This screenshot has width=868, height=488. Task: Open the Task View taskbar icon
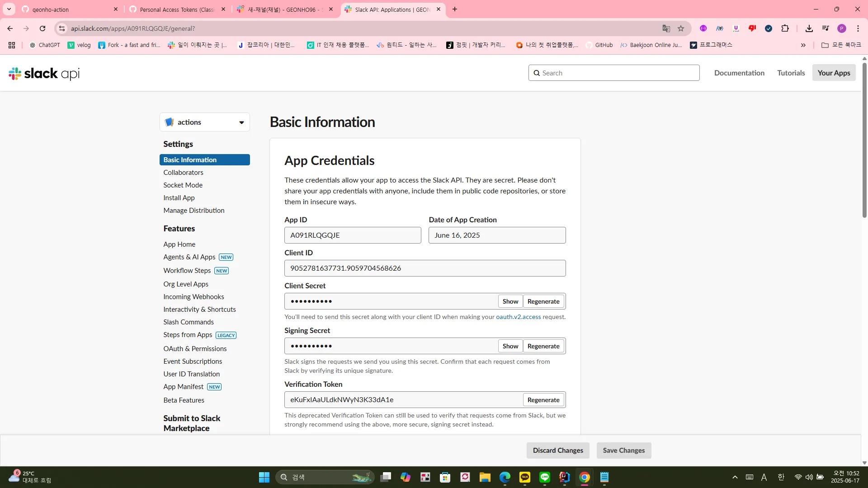386,477
